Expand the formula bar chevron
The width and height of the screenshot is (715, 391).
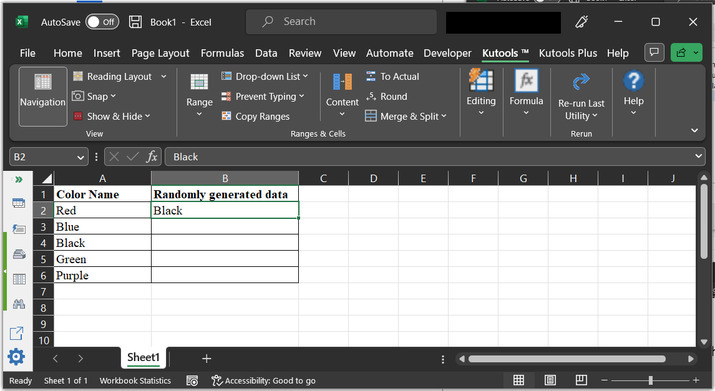pos(698,156)
